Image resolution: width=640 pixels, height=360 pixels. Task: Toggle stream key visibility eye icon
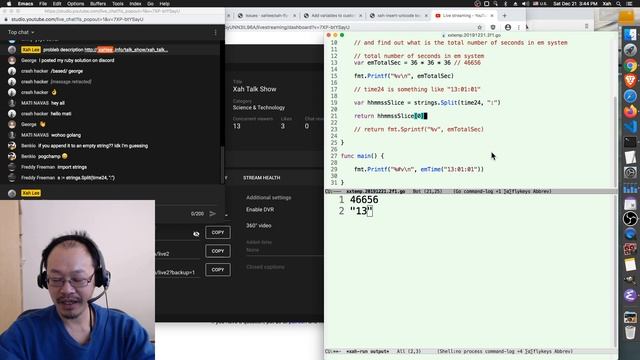click(196, 234)
